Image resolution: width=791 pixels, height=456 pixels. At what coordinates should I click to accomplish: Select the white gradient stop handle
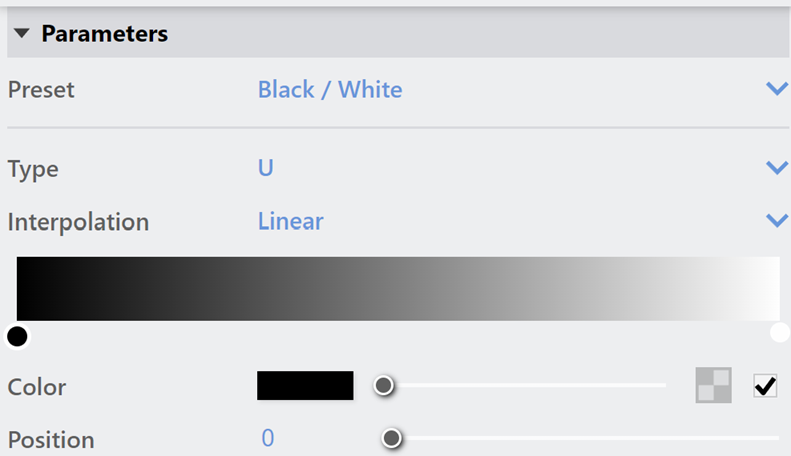(x=780, y=333)
